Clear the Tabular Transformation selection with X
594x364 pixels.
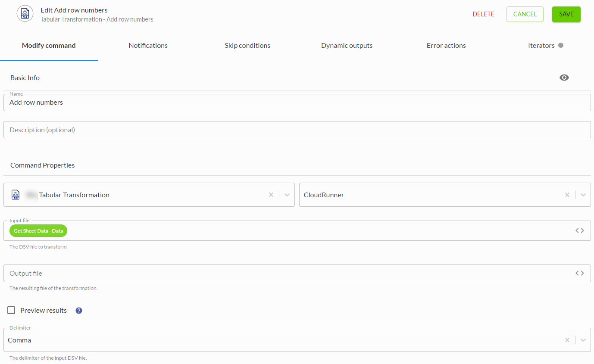(271, 195)
